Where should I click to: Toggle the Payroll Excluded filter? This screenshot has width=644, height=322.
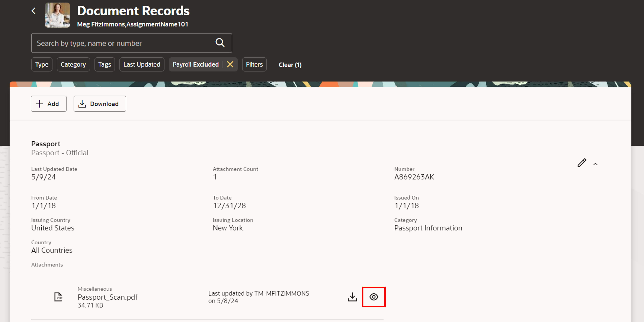pyautogui.click(x=196, y=65)
